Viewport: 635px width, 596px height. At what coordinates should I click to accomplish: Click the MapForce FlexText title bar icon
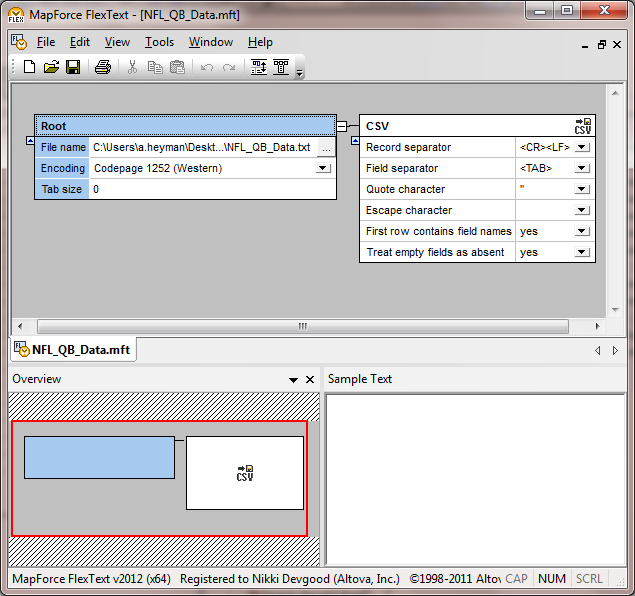16,15
